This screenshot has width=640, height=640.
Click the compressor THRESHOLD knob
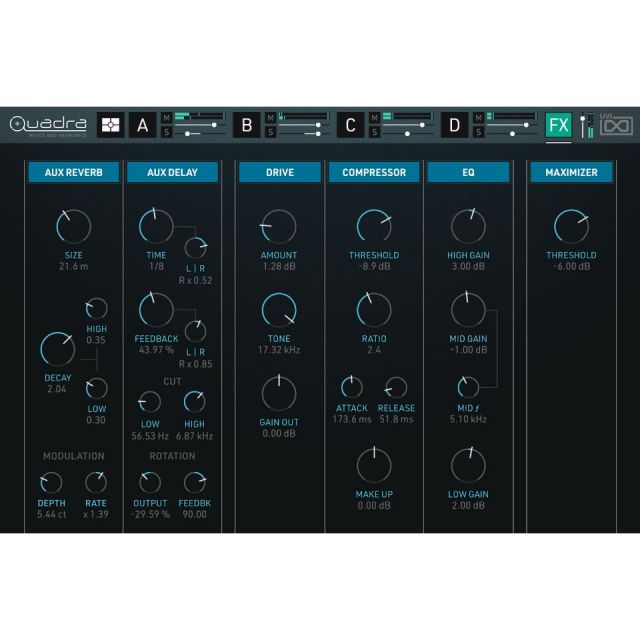374,227
